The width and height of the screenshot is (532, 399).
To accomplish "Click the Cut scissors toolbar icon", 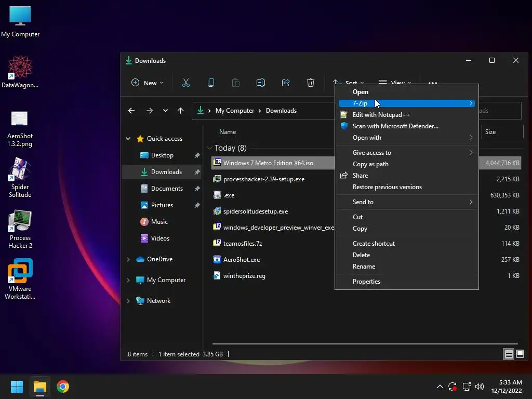I will (x=185, y=83).
